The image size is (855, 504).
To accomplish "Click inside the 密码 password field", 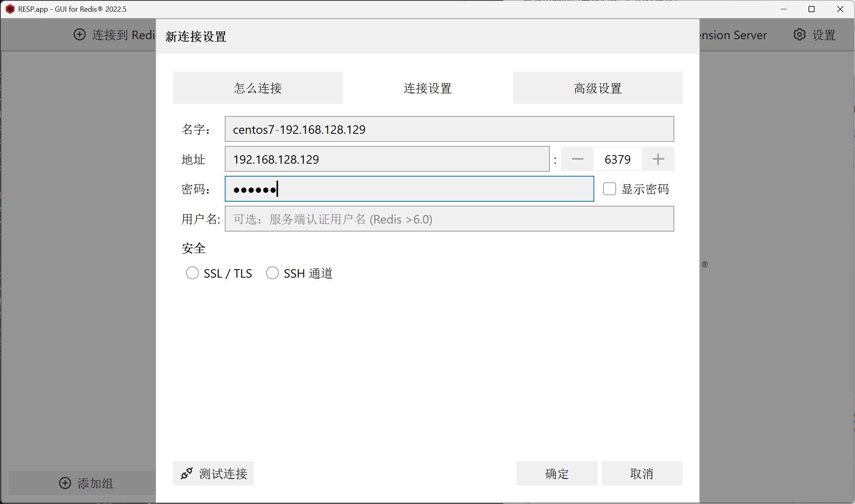I will click(x=409, y=189).
